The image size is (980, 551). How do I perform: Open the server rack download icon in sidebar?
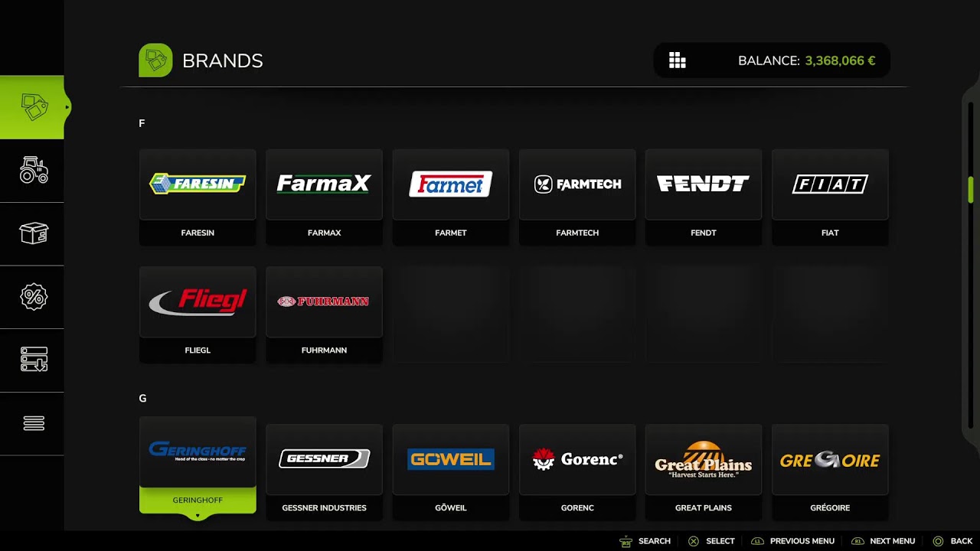coord(32,360)
